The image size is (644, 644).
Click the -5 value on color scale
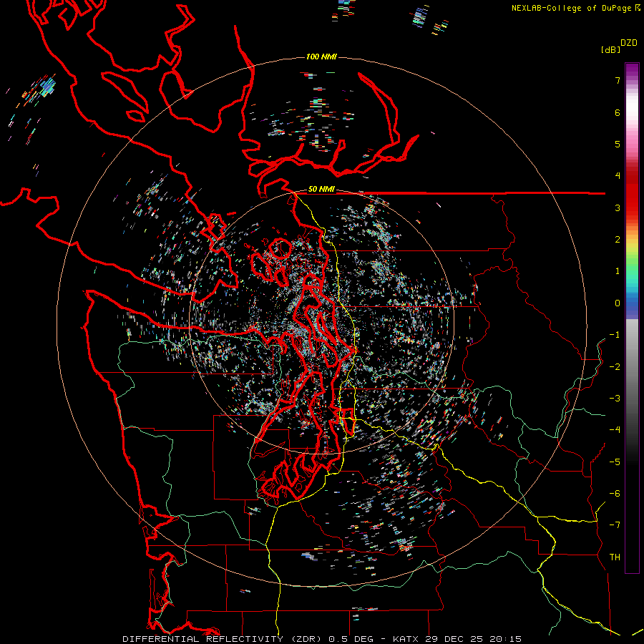tap(615, 462)
